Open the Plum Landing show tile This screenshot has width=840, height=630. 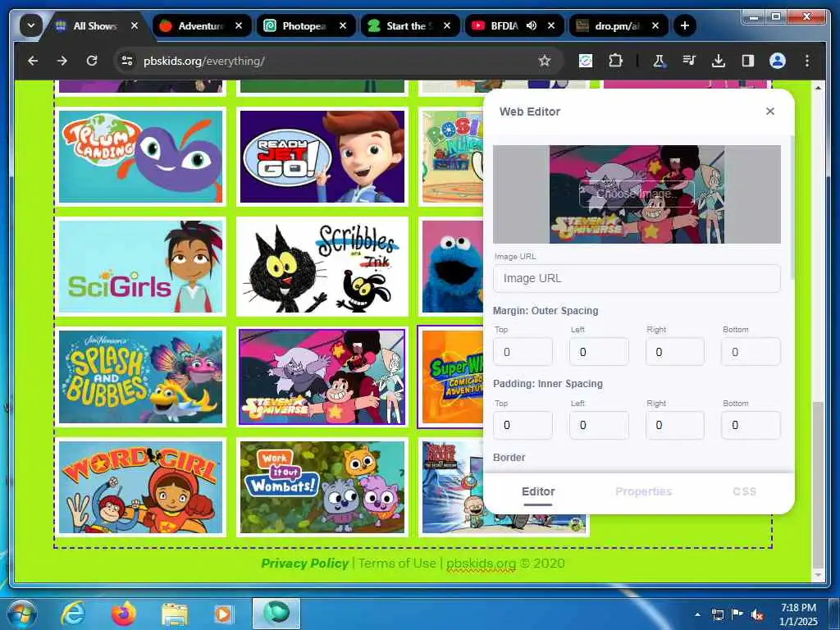click(140, 157)
